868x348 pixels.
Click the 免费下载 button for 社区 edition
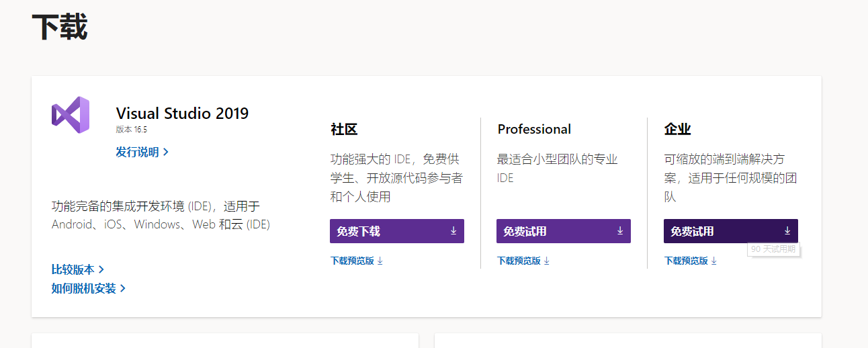pyautogui.click(x=397, y=231)
